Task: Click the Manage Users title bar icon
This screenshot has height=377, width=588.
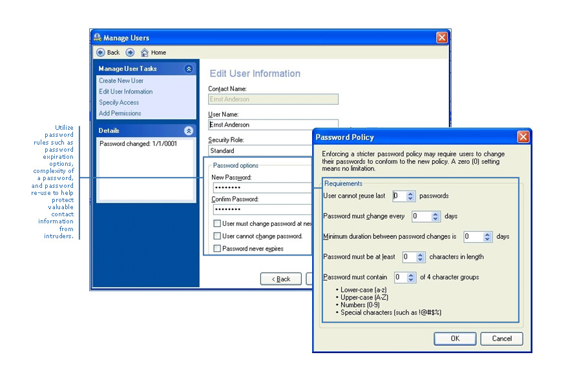Action: coord(98,37)
